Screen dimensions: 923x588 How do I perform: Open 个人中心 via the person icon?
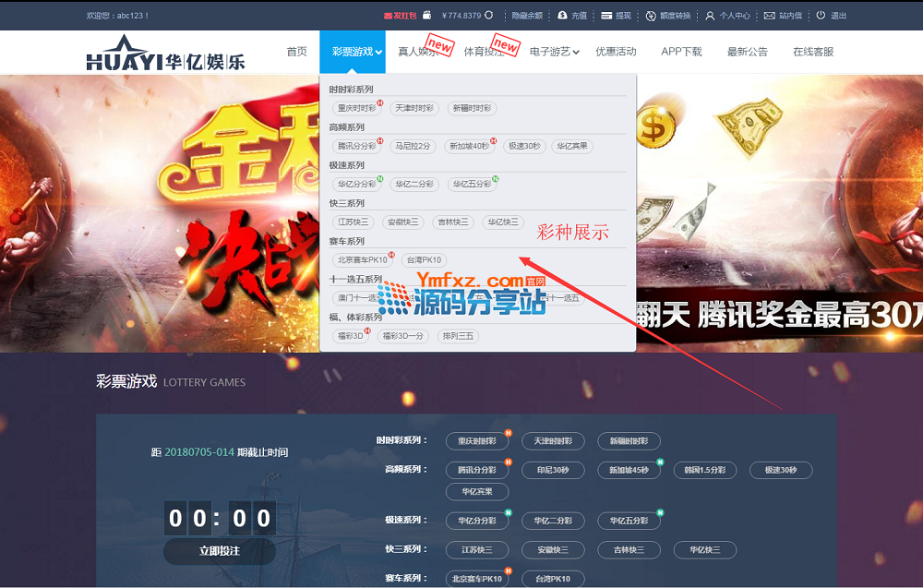(710, 16)
